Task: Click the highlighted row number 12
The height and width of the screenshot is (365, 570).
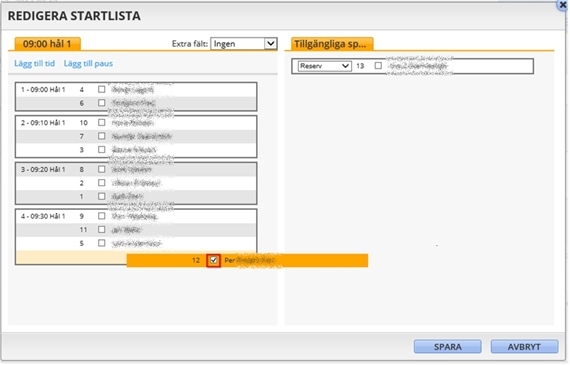Action: click(x=196, y=261)
